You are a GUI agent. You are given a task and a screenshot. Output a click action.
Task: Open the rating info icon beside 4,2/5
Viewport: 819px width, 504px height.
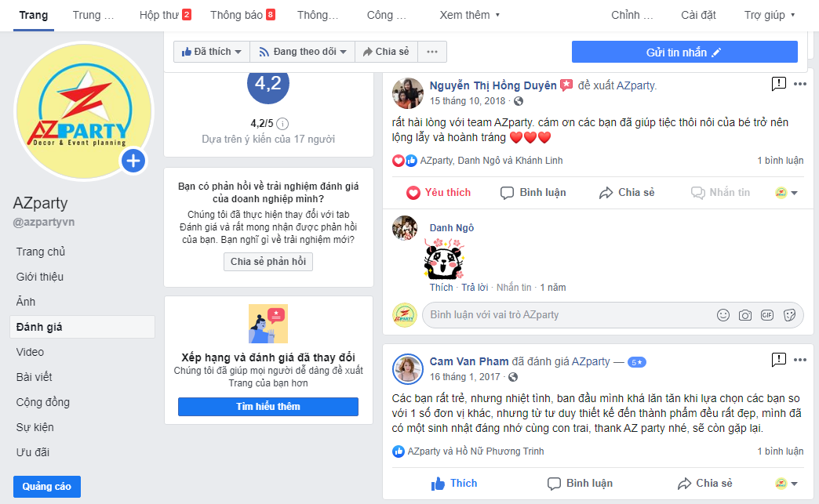[x=282, y=124]
